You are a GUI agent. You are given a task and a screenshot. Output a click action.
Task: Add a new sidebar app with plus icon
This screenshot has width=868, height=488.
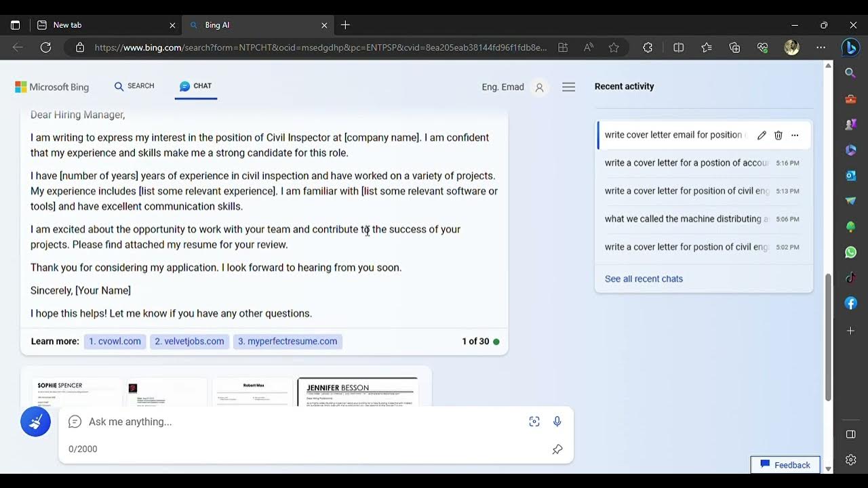[850, 331]
